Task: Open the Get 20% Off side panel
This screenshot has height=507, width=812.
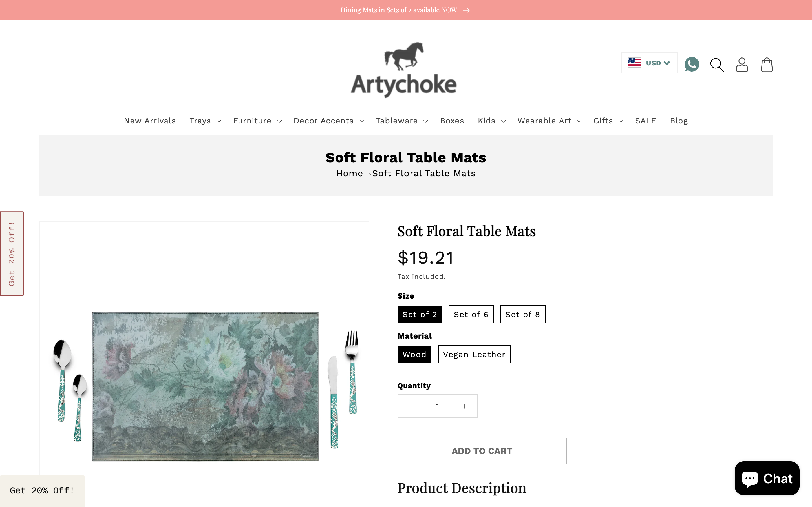Action: coord(12,253)
